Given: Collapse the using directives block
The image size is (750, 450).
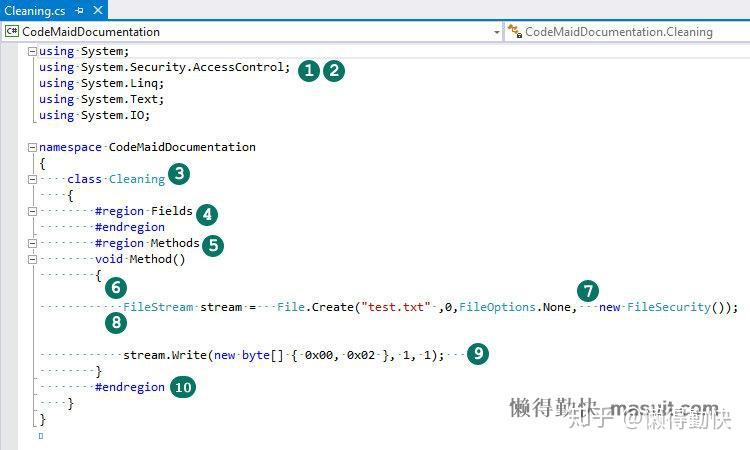Looking at the screenshot, I should pyautogui.click(x=32, y=51).
